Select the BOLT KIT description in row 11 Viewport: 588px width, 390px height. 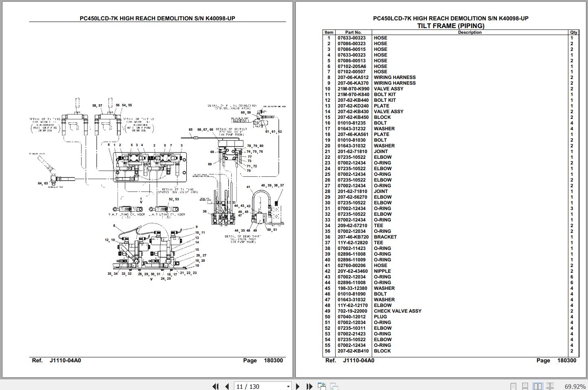coord(385,94)
